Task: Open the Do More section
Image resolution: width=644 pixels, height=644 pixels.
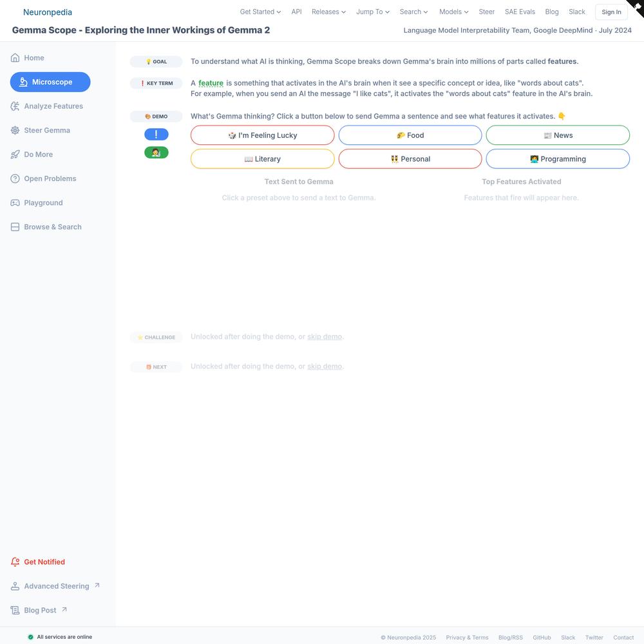Action: (x=32, y=155)
